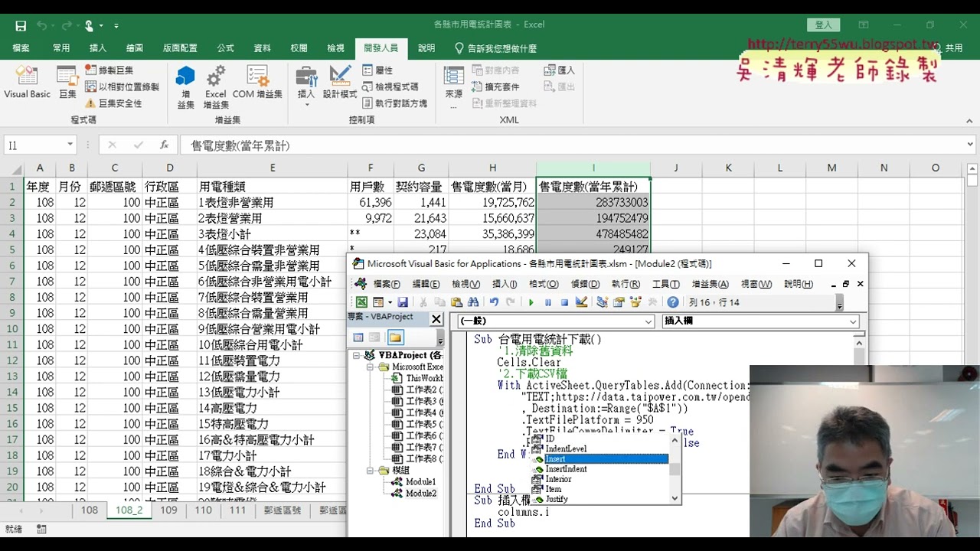
Task: Open COM 增益集 dialog
Action: pos(257,83)
